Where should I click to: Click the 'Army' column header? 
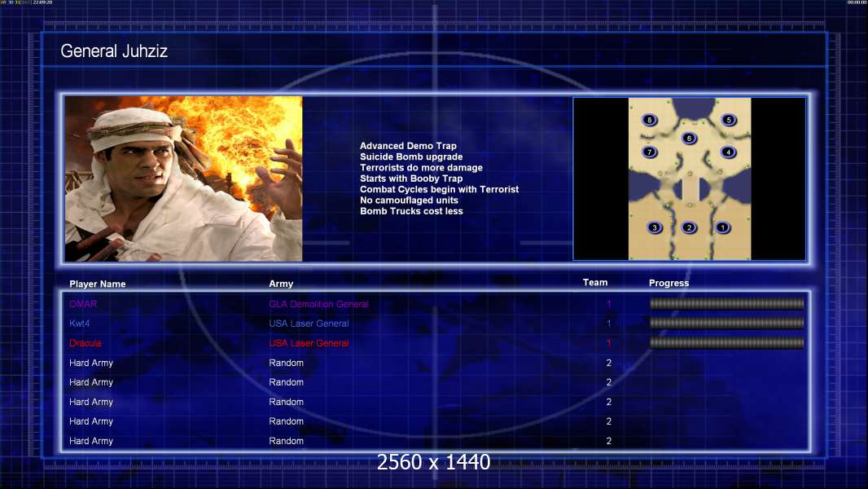point(281,284)
